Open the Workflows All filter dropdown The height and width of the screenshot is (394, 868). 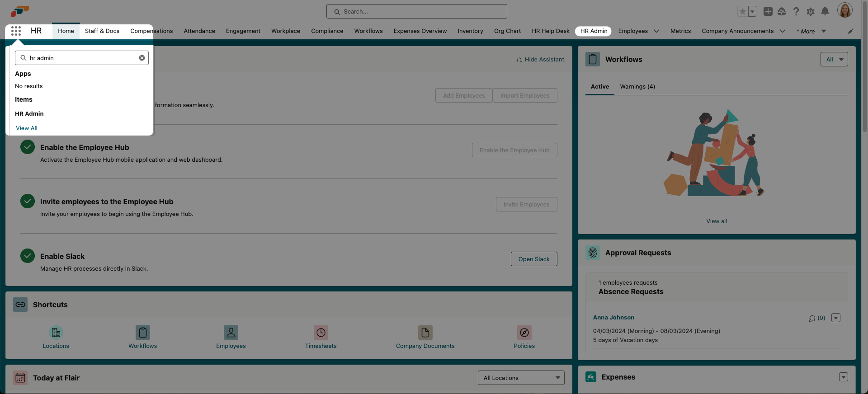[834, 59]
